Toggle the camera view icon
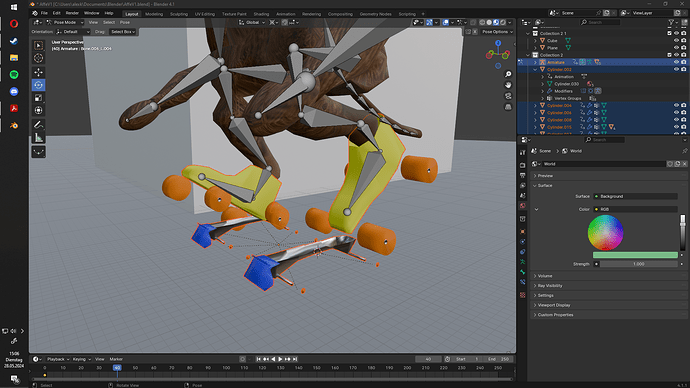690x388 pixels. point(508,96)
